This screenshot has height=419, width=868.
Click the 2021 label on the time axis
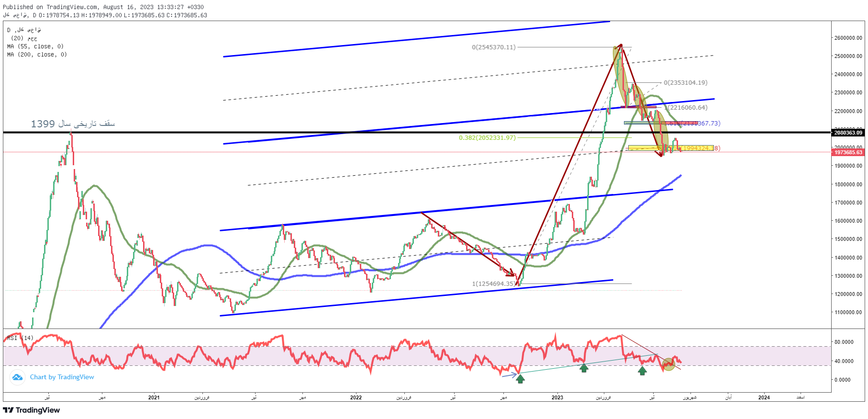point(154,397)
